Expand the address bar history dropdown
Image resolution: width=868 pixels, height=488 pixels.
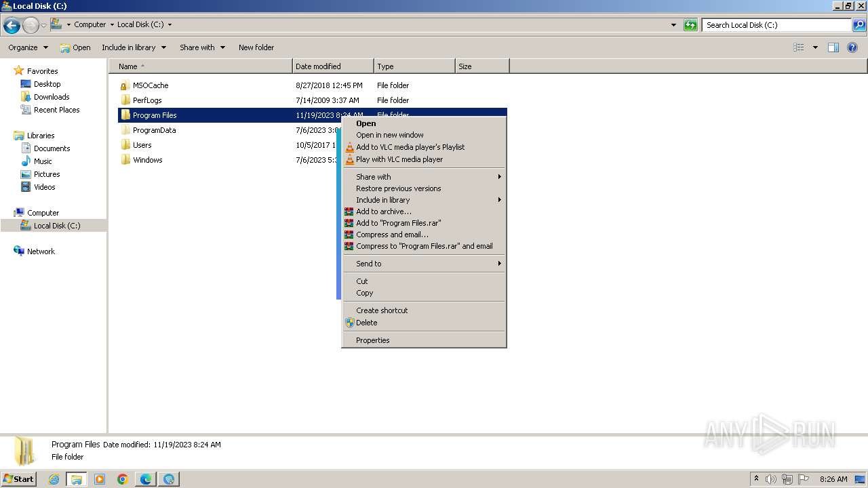(x=673, y=25)
